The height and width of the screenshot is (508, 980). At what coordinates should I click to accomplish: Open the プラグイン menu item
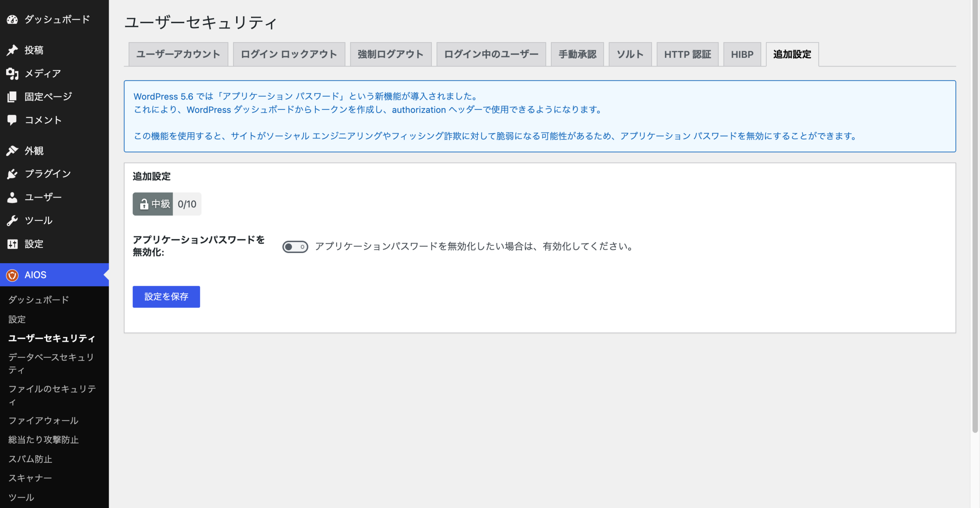[x=54, y=174]
